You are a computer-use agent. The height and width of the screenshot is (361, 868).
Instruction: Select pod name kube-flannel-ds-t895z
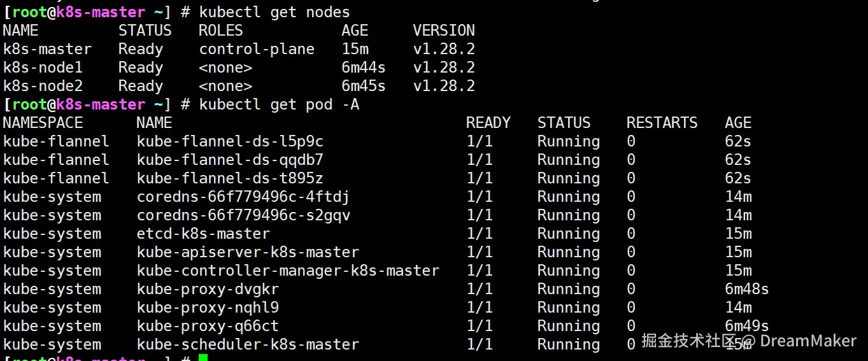tap(230, 178)
